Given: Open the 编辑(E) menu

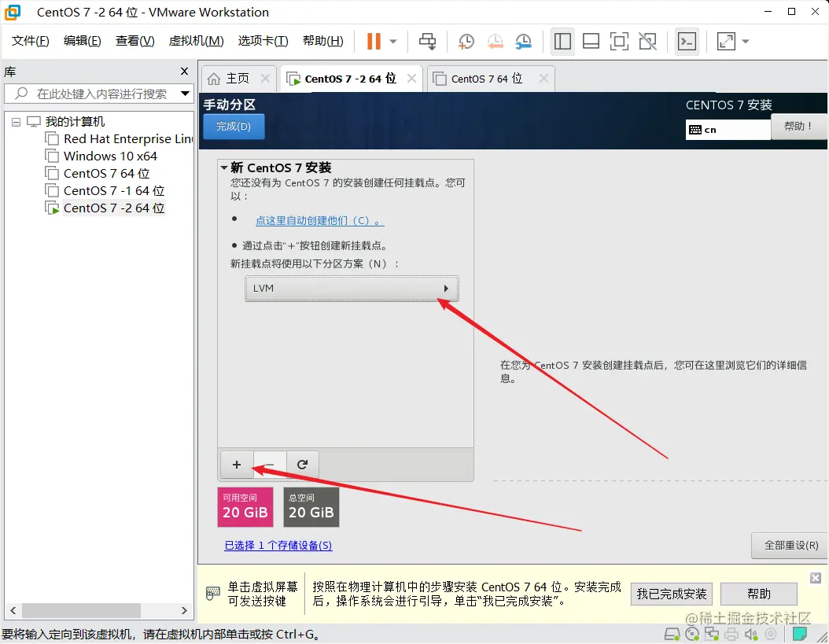Looking at the screenshot, I should [x=82, y=41].
